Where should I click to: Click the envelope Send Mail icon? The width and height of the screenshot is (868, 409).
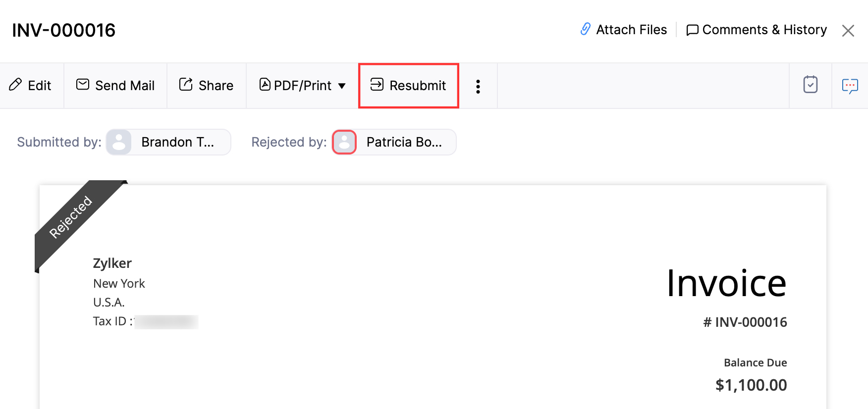[x=82, y=85]
